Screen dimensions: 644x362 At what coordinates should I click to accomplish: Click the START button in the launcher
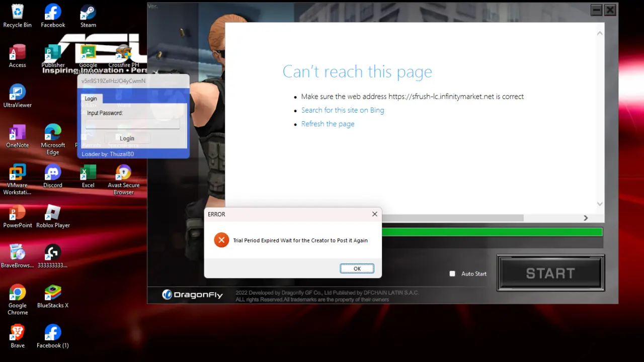[x=551, y=273]
